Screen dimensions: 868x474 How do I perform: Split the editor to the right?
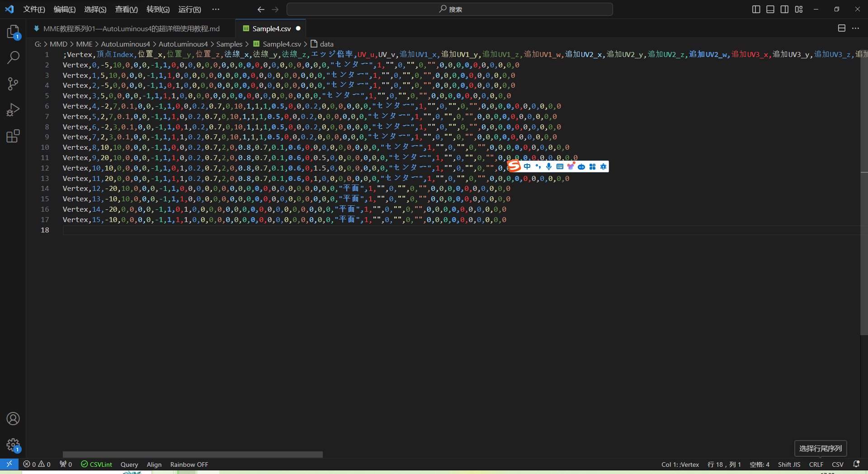pos(842,28)
